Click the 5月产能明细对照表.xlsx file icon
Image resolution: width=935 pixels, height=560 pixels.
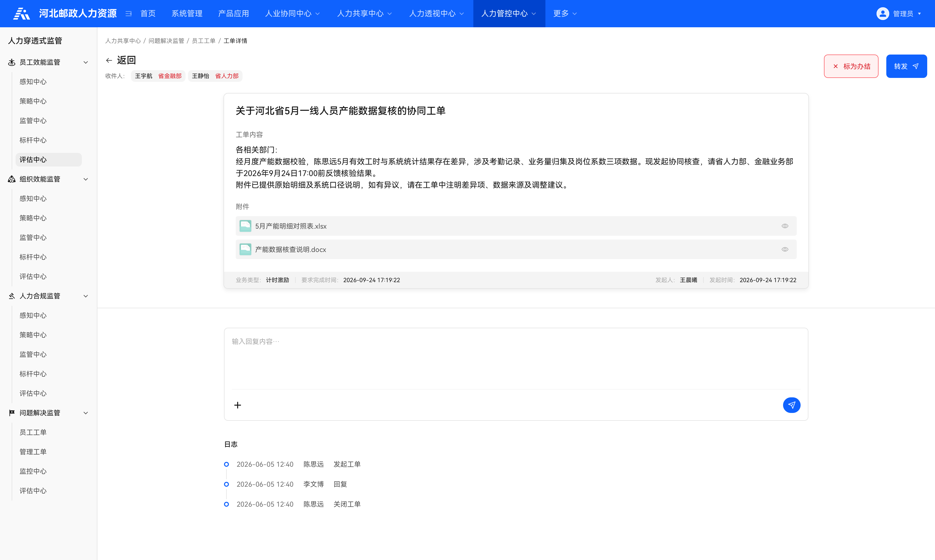click(245, 226)
